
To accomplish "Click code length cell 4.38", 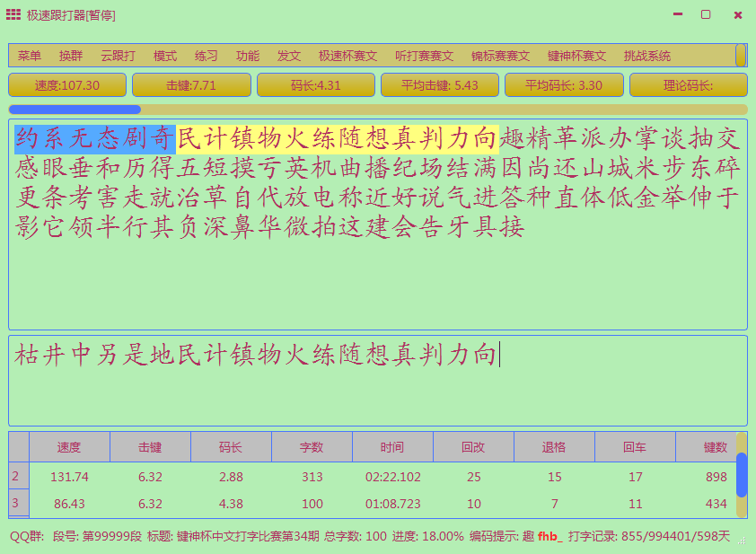I will tap(231, 504).
